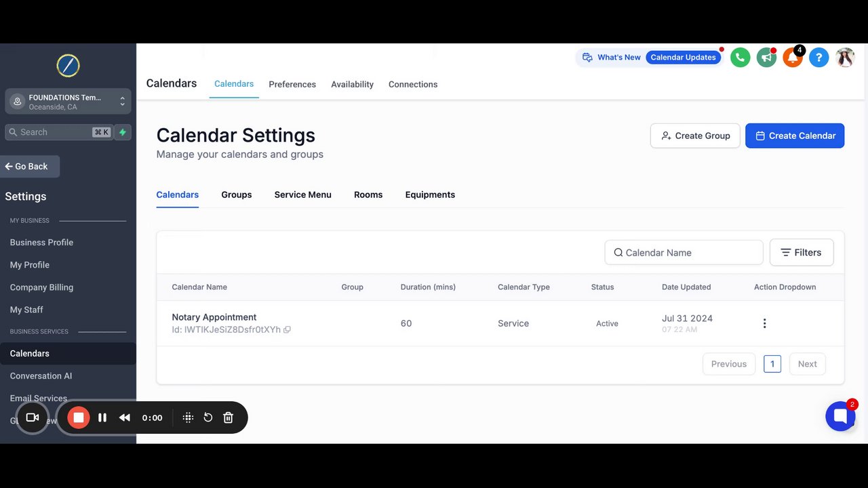Click the Notary Appointment calendar name

click(x=214, y=317)
